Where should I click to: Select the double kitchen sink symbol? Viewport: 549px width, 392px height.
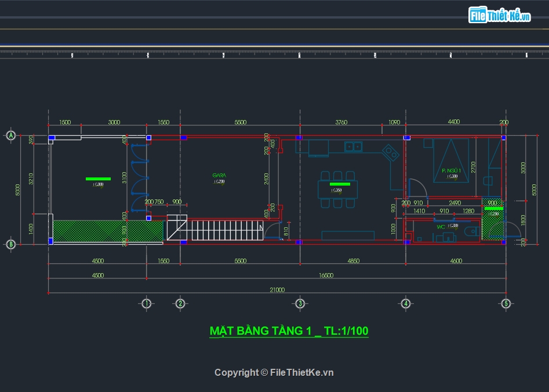tap(354, 147)
